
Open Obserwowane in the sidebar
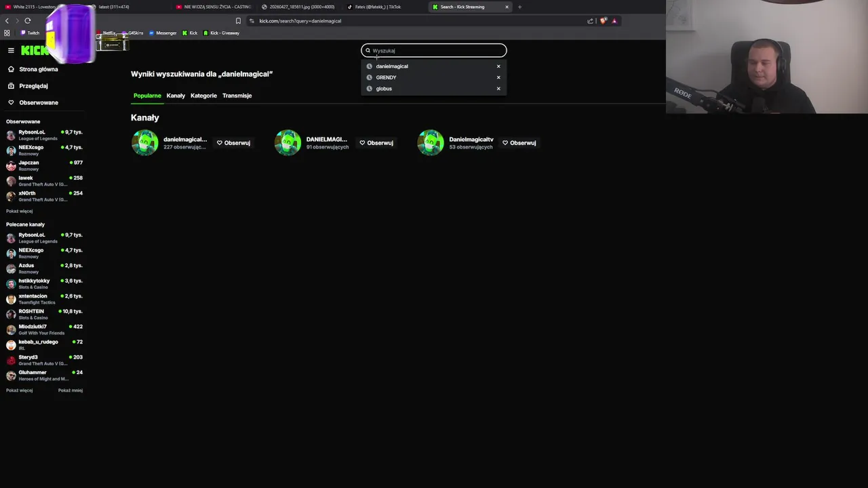[38, 102]
